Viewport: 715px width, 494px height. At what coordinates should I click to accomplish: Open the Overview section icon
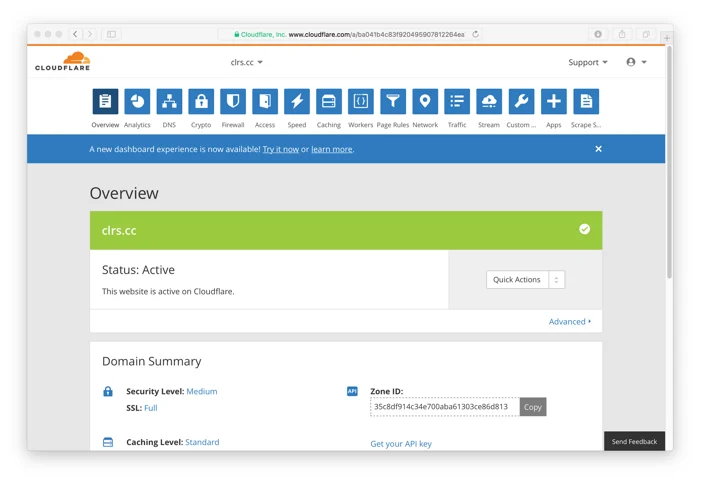(x=105, y=101)
